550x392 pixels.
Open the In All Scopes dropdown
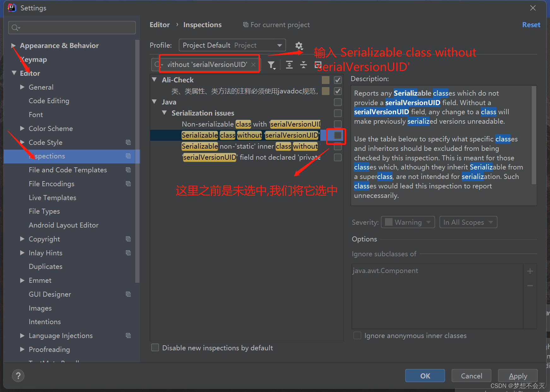[x=468, y=222]
